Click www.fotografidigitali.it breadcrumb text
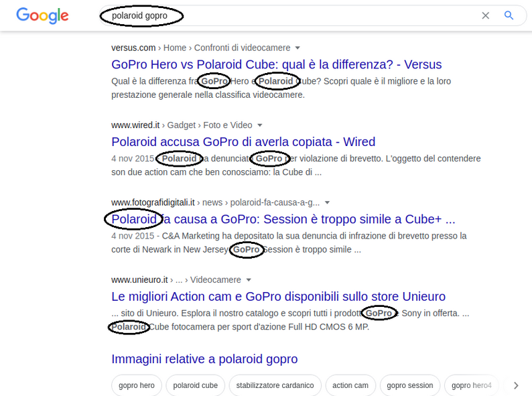Viewport: 532px width, 396px height. coord(153,202)
